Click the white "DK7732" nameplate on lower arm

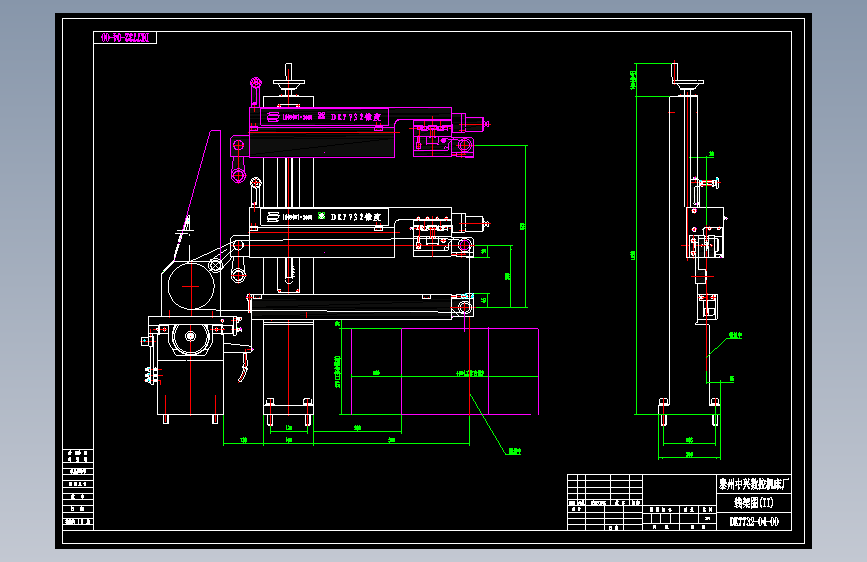click(324, 216)
